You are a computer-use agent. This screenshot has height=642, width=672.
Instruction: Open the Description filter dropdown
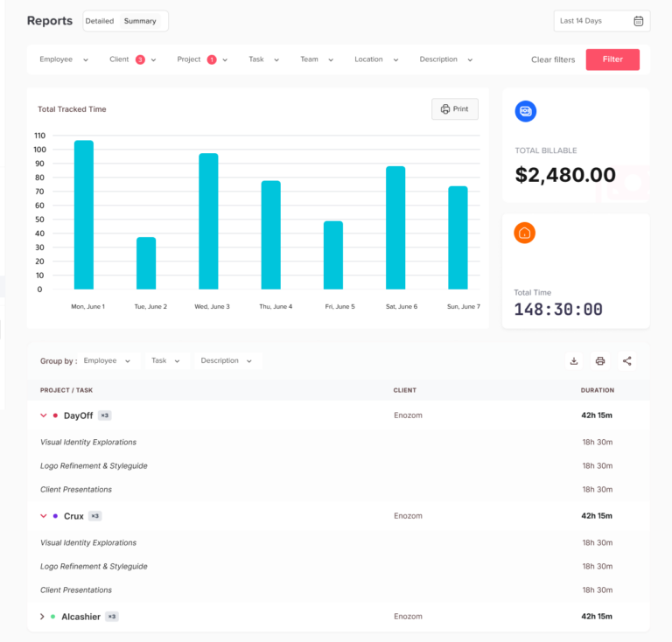(445, 59)
